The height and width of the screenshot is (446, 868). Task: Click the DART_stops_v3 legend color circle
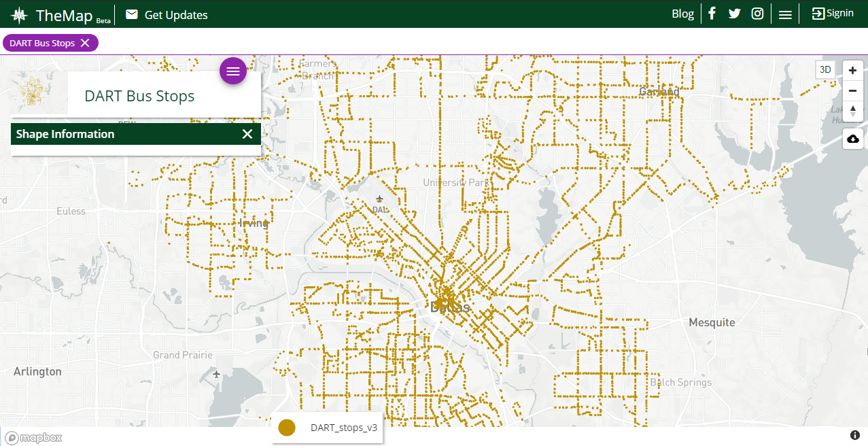(287, 428)
